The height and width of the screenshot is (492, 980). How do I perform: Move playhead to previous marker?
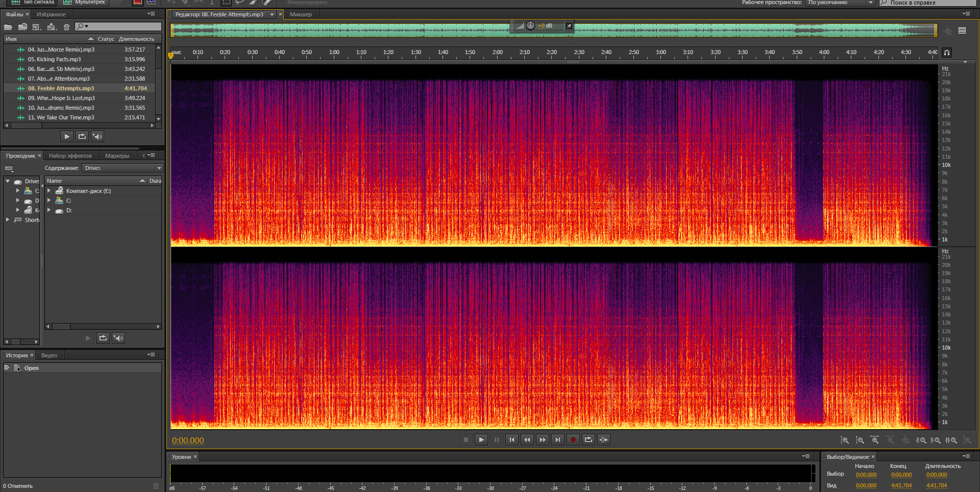pos(511,439)
